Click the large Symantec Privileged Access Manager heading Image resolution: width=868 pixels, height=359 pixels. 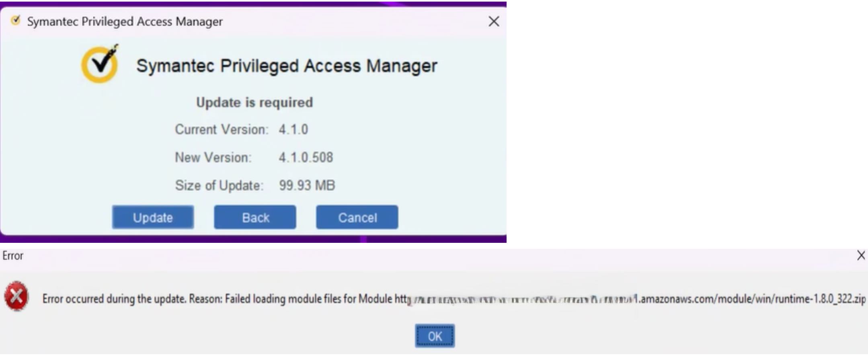[x=286, y=66]
